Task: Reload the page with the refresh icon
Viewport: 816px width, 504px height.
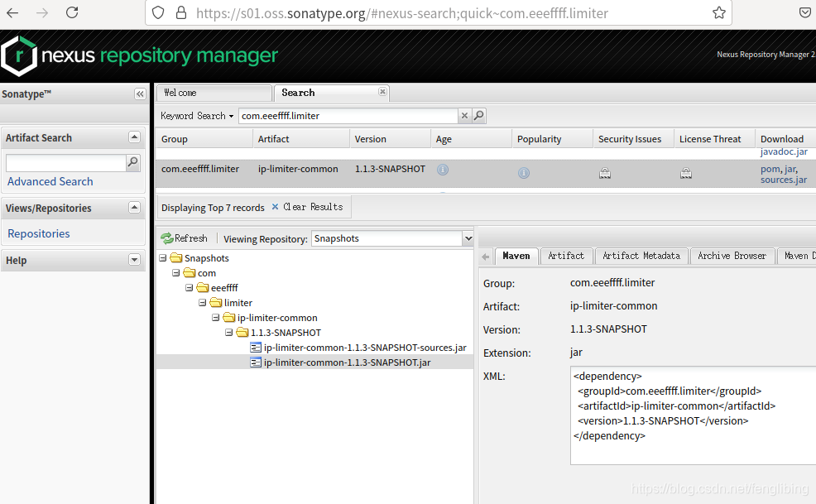Action: pyautogui.click(x=72, y=12)
